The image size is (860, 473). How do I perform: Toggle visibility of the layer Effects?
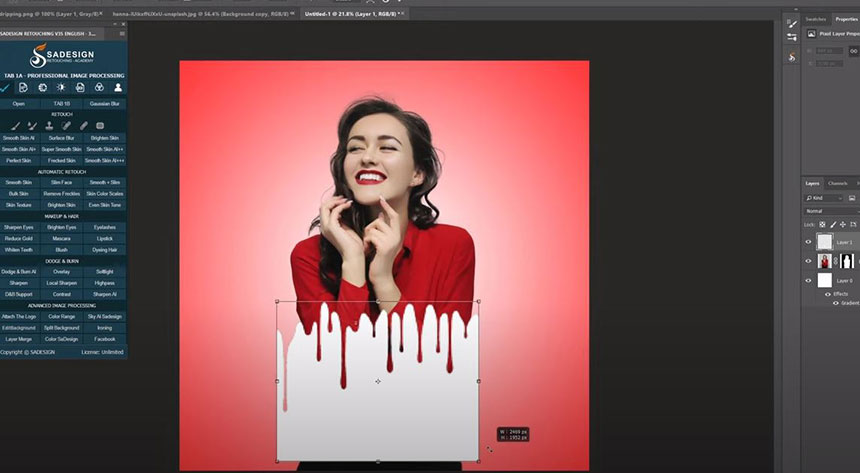point(826,294)
